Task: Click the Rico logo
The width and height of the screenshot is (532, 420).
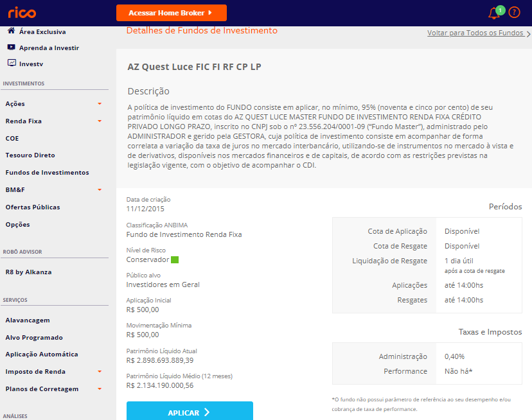Action: [x=22, y=13]
